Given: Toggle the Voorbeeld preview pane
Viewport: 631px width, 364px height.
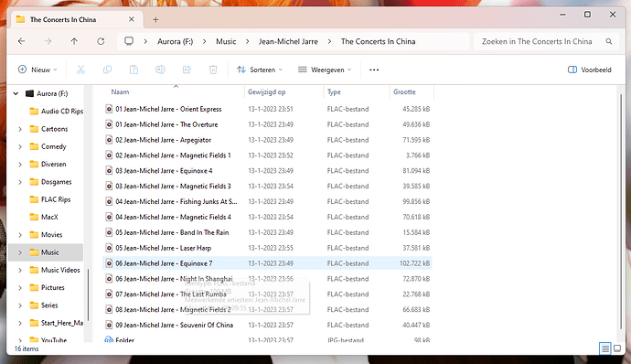Looking at the screenshot, I should pyautogui.click(x=590, y=70).
